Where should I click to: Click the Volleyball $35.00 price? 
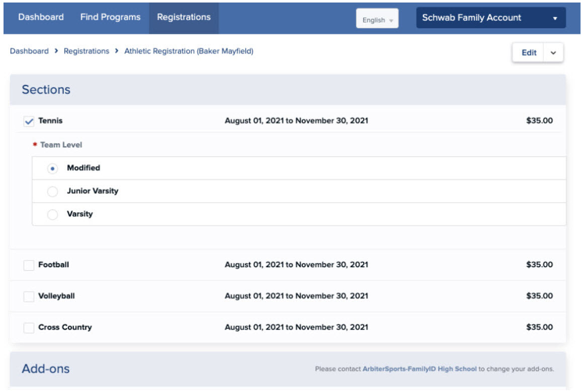click(539, 296)
